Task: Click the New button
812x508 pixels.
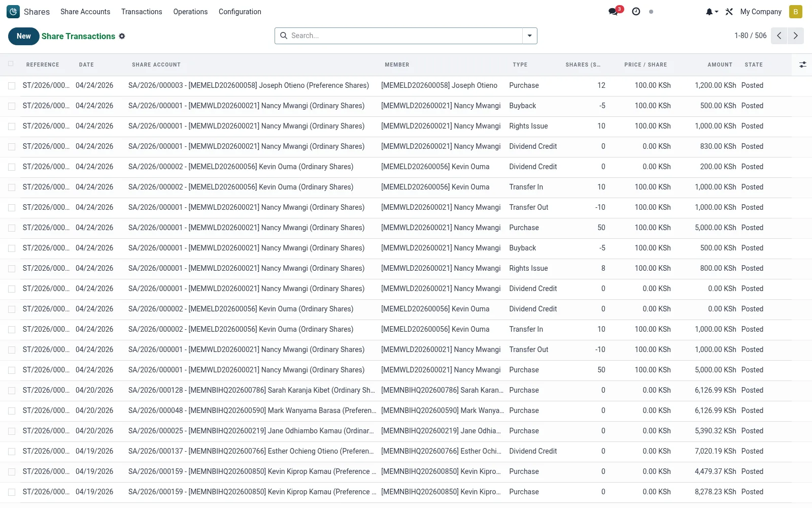Action: [24, 36]
